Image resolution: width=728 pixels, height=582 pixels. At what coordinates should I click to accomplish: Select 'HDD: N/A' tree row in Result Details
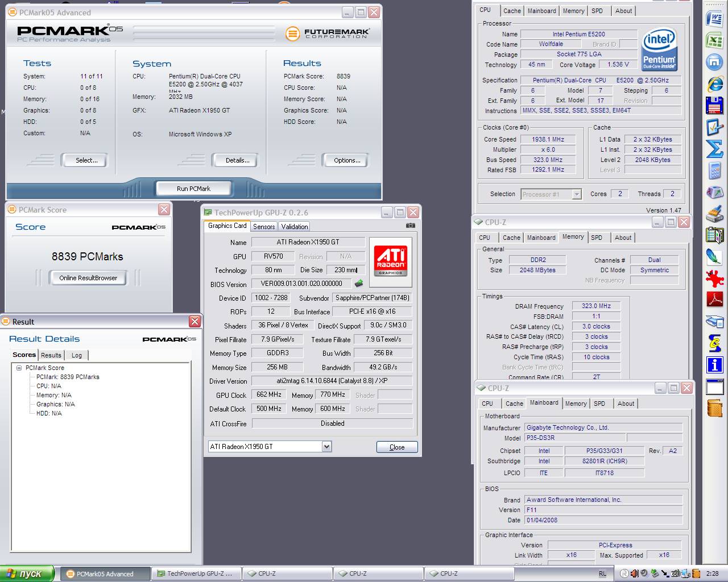tap(49, 413)
